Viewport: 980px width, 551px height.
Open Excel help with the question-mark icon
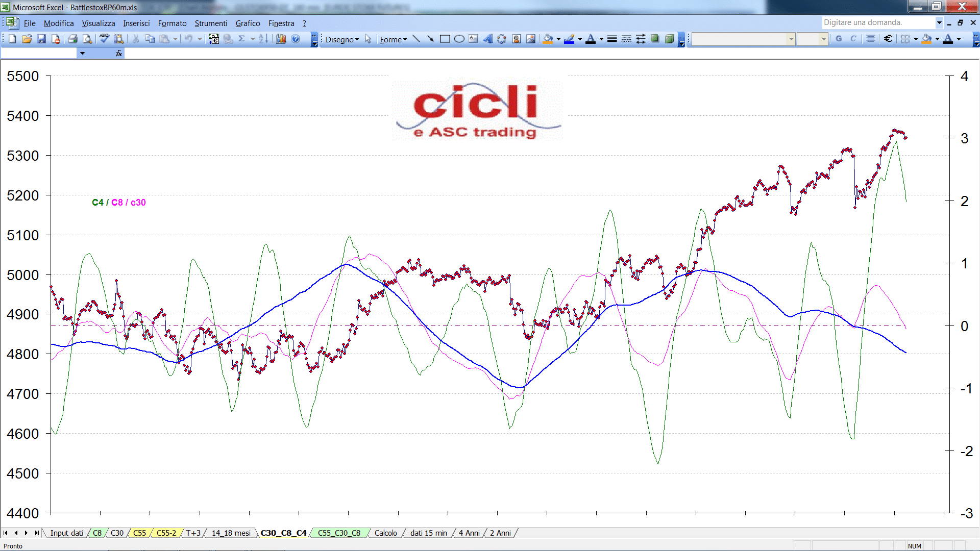(296, 39)
